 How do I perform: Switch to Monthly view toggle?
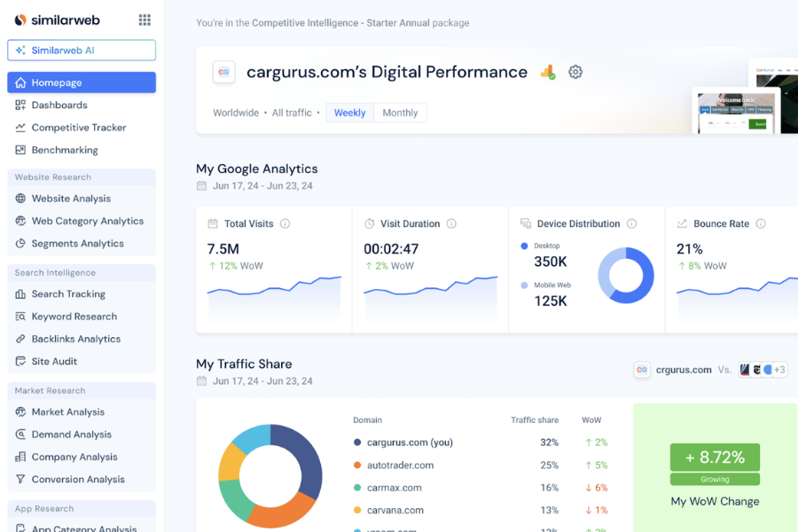click(400, 113)
